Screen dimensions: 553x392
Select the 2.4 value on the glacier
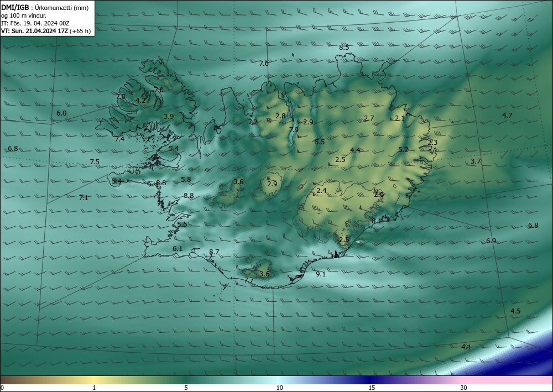click(x=321, y=191)
